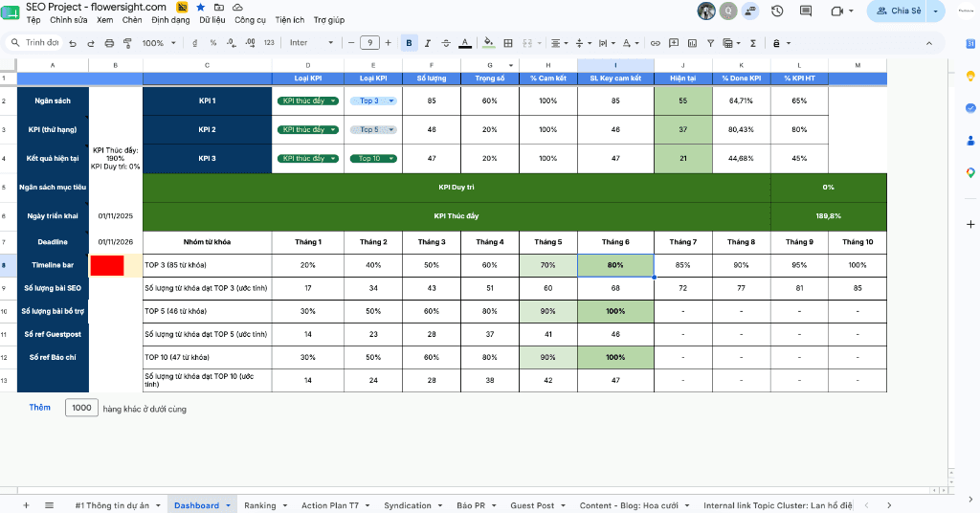Open Chèn menu

pyautogui.click(x=132, y=20)
